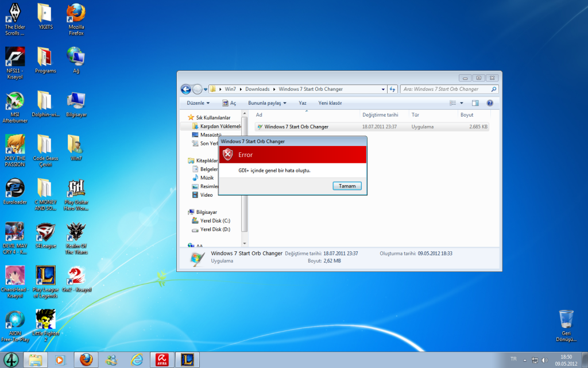Open Windows Media Player from taskbar
Image resolution: width=588 pixels, height=368 pixels.
pyautogui.click(x=60, y=360)
